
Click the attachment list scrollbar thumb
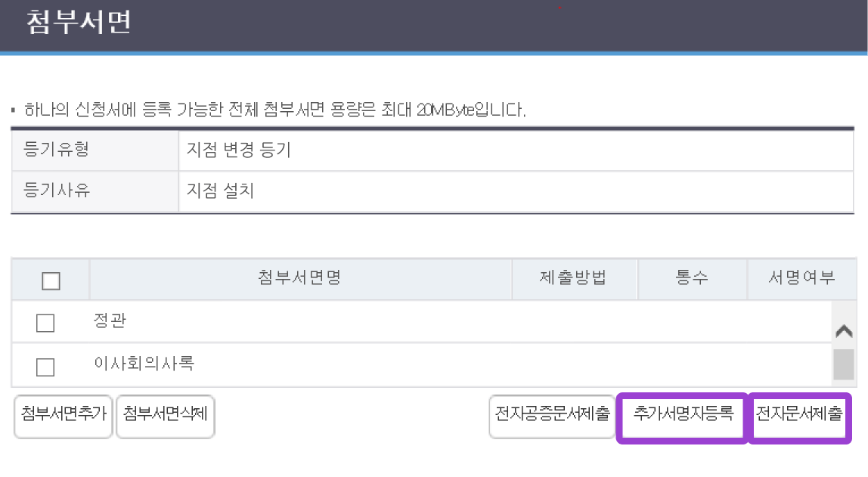click(x=843, y=364)
